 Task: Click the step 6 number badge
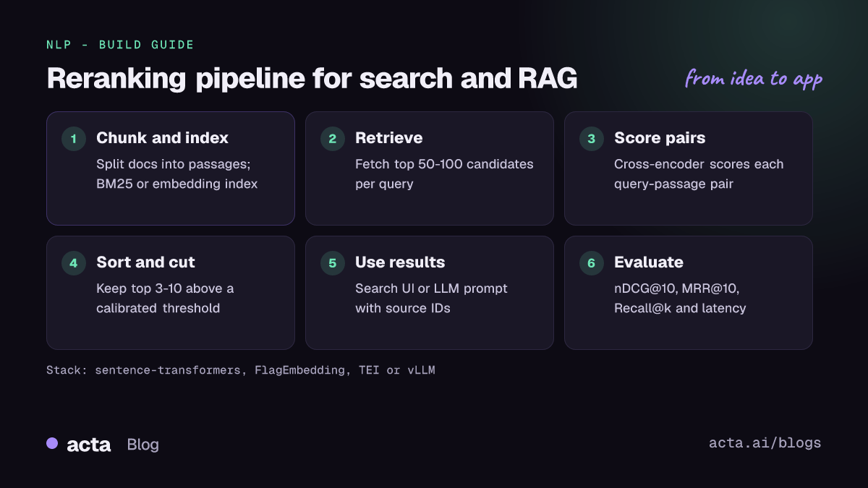[x=592, y=263]
